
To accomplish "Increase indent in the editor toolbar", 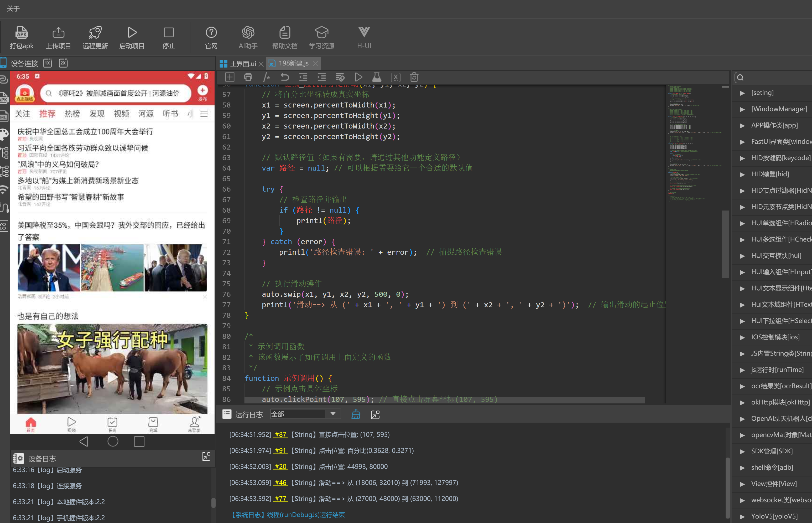I will 322,77.
